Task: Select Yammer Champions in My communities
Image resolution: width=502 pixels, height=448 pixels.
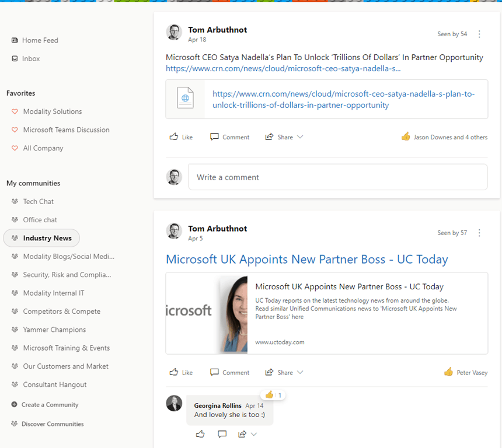Action: tap(54, 330)
